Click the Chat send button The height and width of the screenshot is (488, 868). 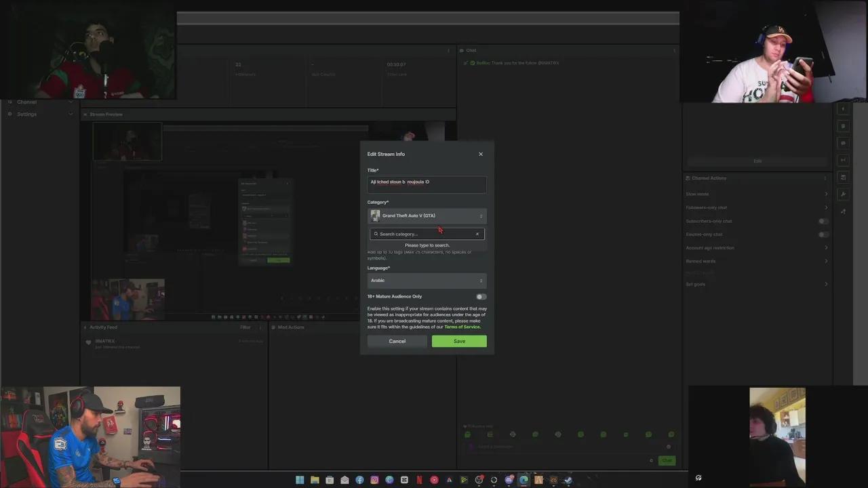click(667, 461)
